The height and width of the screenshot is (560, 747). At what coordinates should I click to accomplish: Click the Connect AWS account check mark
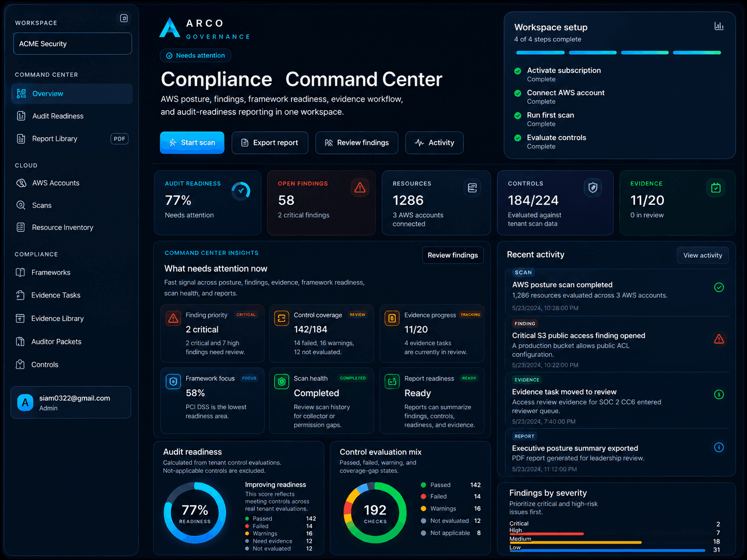click(x=517, y=93)
